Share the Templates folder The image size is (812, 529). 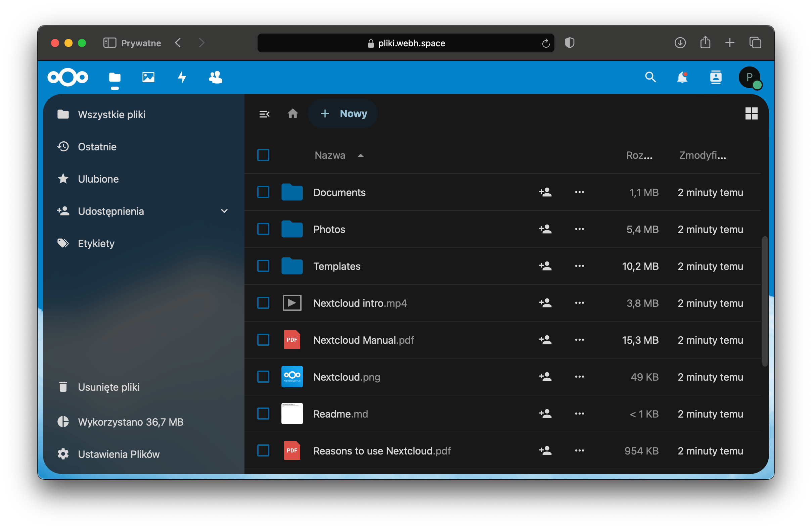tap(545, 266)
